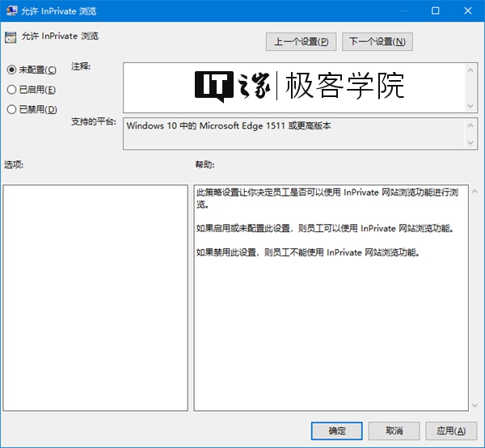Click the '允许 InPrivate 浏览' heading text
This screenshot has width=485, height=448.
tap(60, 36)
